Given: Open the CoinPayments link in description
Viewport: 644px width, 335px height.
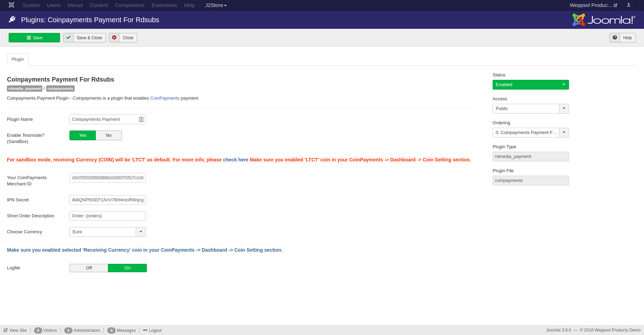Looking at the screenshot, I should coord(165,98).
